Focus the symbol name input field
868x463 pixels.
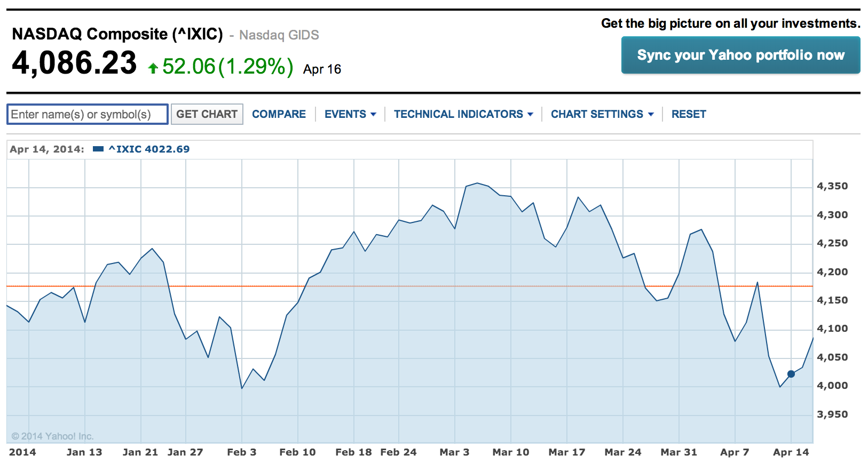(x=88, y=114)
